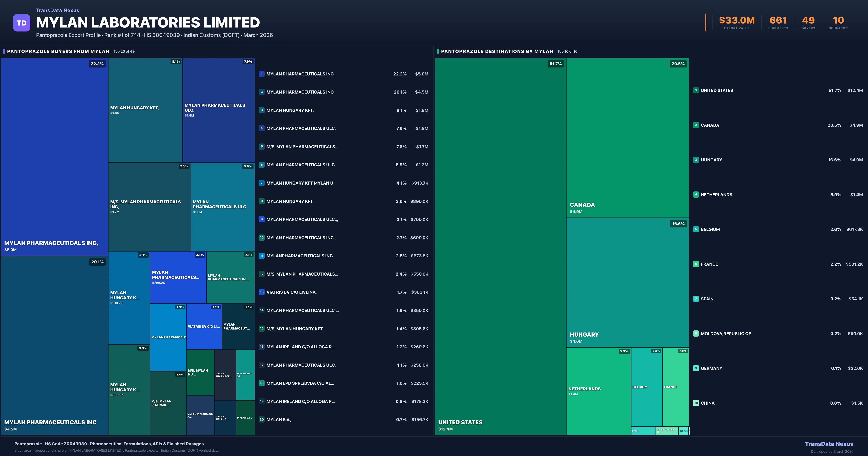Select badge 10 beside CHINA in destinations list

point(696,403)
